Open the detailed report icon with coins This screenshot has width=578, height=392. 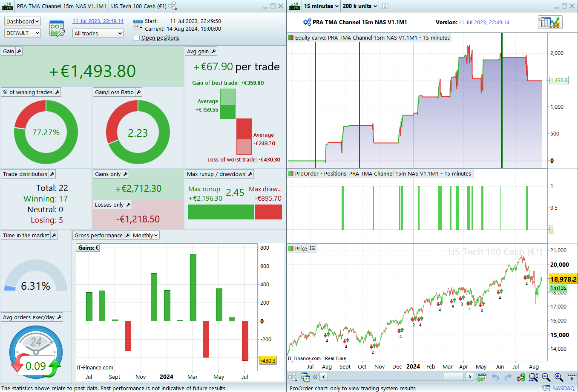click(550, 22)
